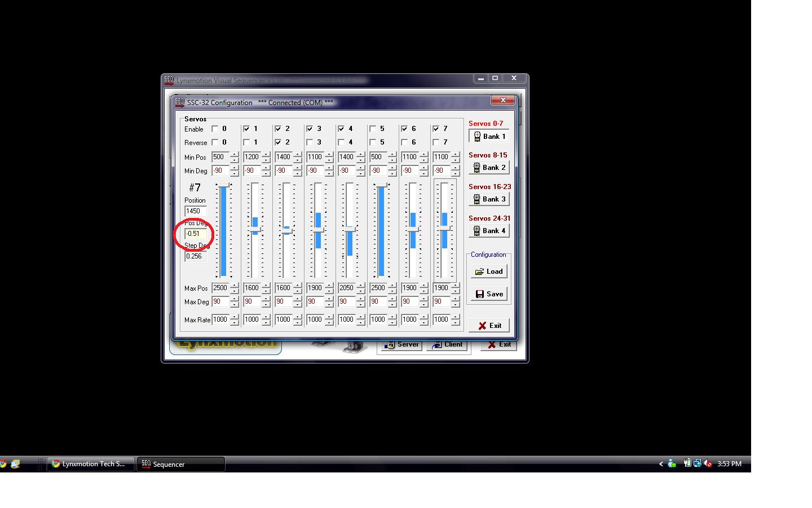Uncheck Enable for servo 7
Screen dimensions: 812x508
coord(436,129)
